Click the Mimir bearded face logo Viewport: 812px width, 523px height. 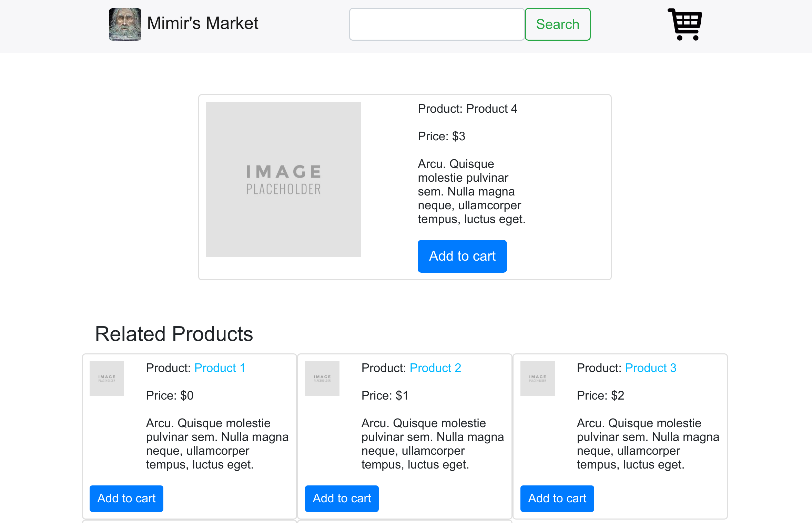click(125, 24)
